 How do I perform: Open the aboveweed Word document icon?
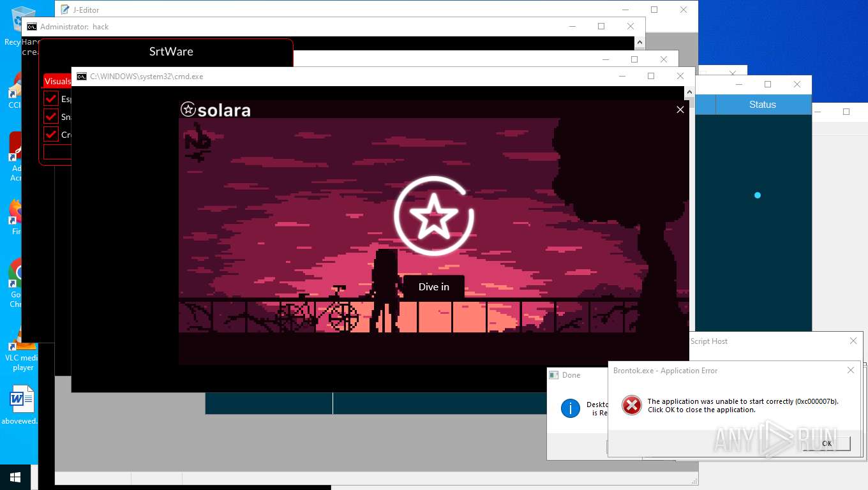pyautogui.click(x=22, y=405)
